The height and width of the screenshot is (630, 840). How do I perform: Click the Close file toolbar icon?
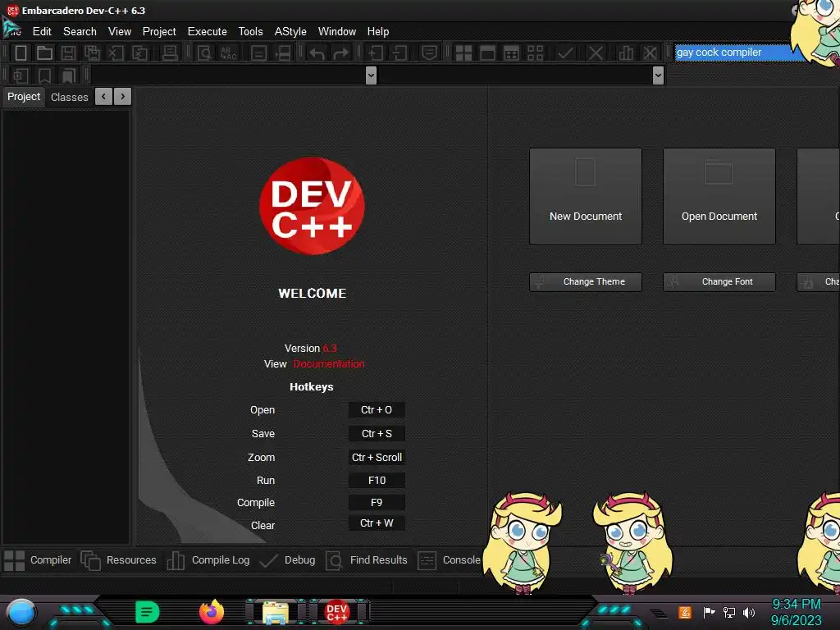tap(116, 52)
